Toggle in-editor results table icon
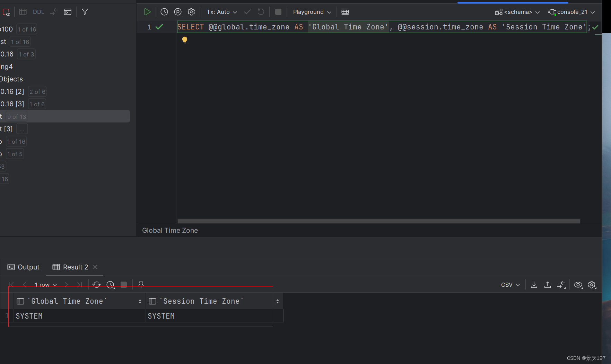The image size is (611, 364). click(345, 12)
